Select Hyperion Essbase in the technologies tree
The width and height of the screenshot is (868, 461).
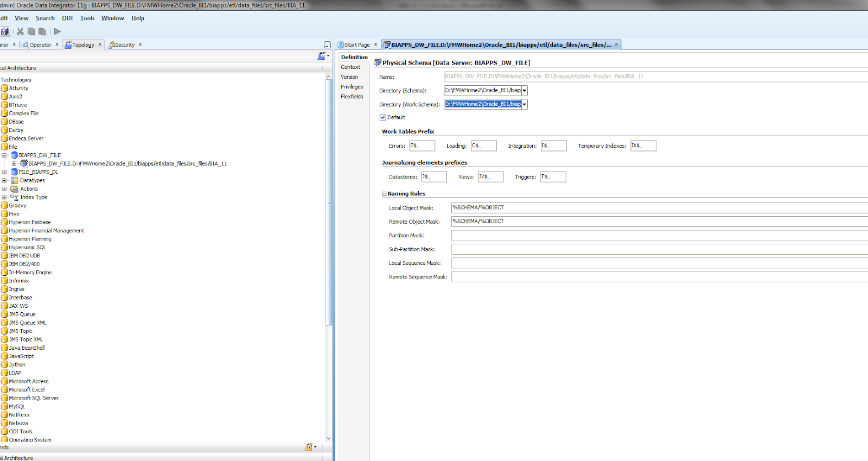(29, 222)
